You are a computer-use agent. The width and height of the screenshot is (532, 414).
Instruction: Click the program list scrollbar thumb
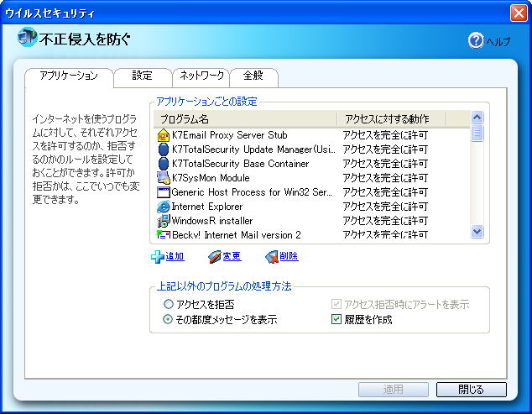coord(477,134)
